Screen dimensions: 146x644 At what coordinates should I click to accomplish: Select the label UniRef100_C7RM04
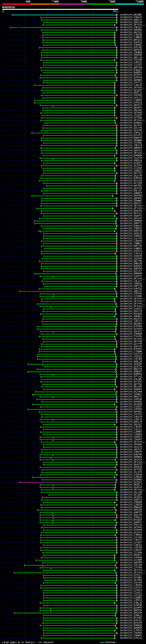[131, 535]
